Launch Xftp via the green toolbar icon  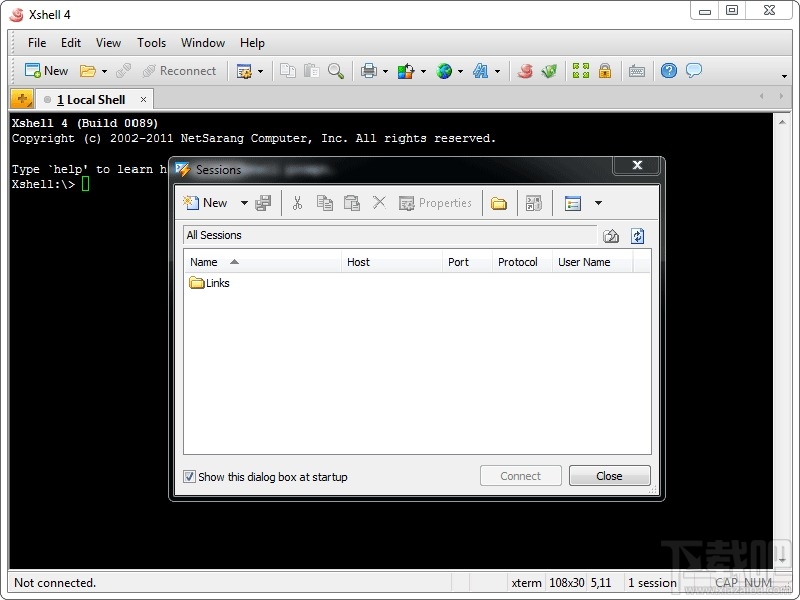pos(548,71)
